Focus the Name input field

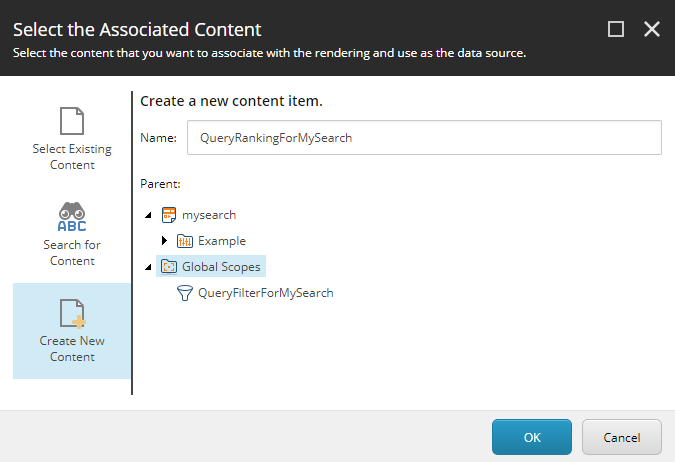pos(424,138)
